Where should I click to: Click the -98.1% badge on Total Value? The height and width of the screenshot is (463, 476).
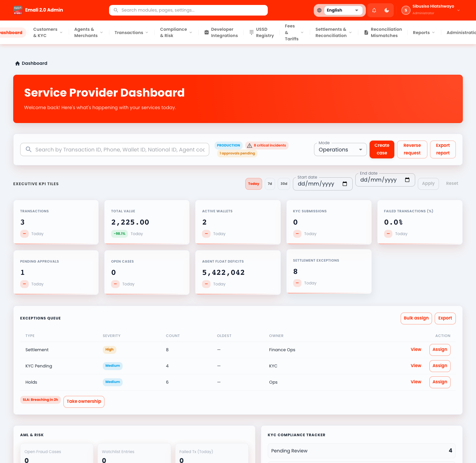click(x=119, y=234)
